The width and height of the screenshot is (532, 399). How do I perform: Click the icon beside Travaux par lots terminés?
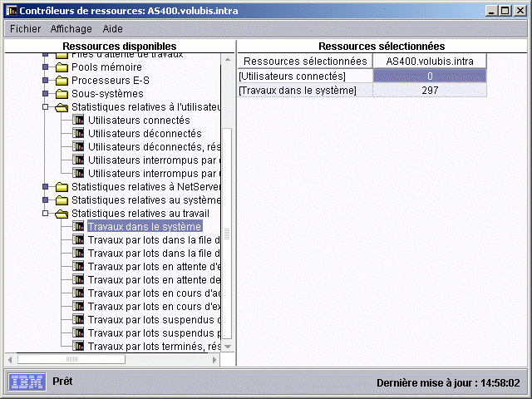(78, 346)
